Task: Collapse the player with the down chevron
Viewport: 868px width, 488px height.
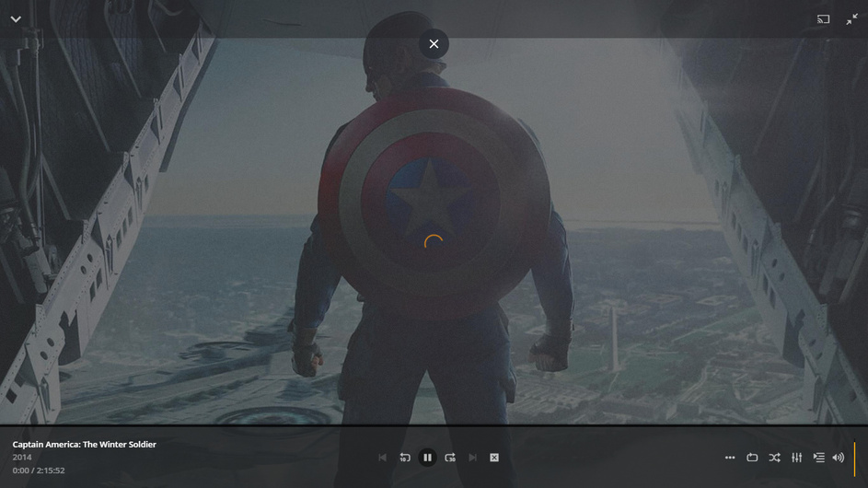Action: point(16,18)
